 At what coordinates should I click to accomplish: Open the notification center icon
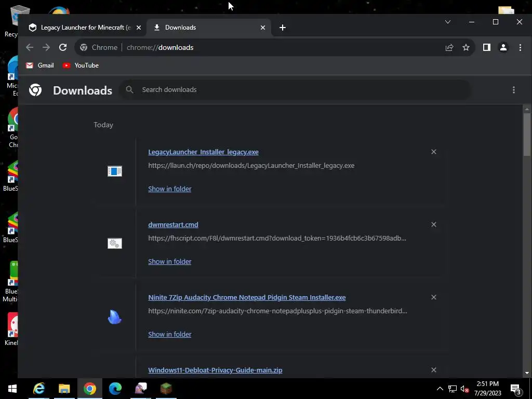[515, 389]
